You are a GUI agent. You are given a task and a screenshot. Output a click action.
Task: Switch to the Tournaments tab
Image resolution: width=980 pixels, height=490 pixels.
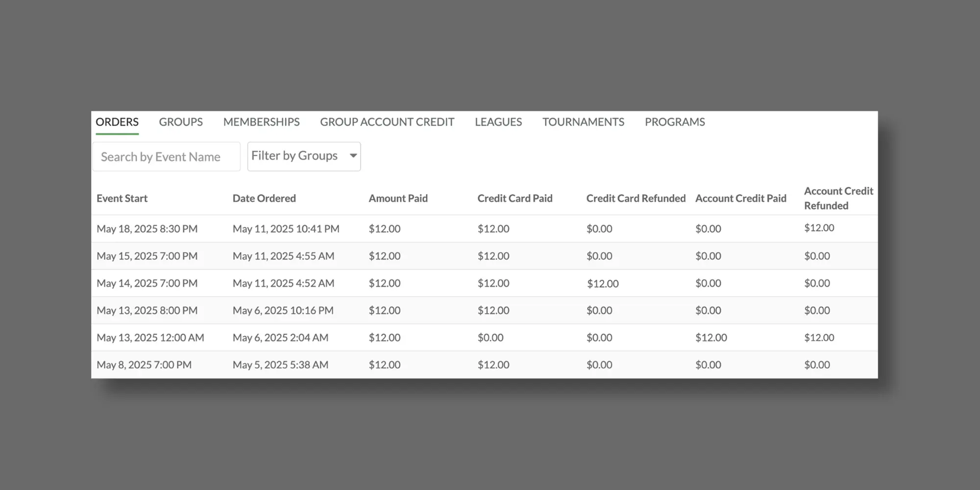coord(583,122)
